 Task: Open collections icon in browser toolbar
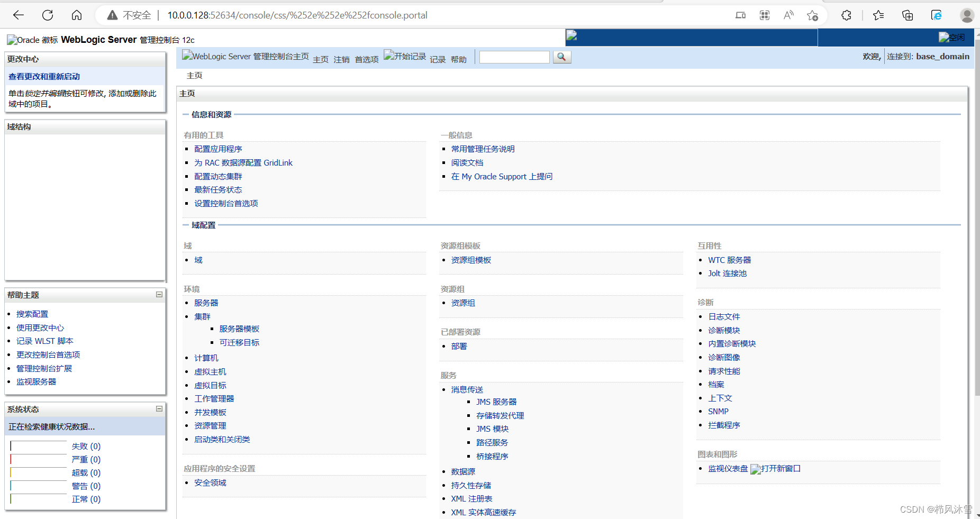pos(908,15)
